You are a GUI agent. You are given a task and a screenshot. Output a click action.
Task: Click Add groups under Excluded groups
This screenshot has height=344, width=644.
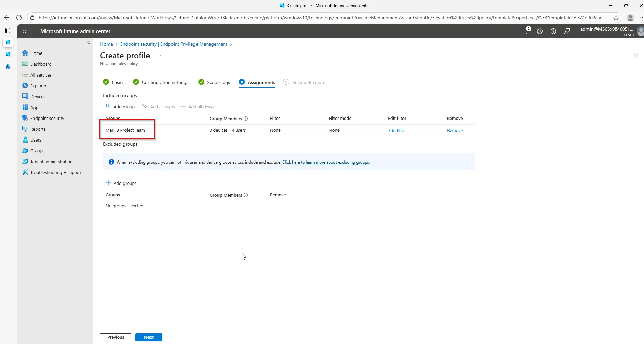(x=121, y=183)
